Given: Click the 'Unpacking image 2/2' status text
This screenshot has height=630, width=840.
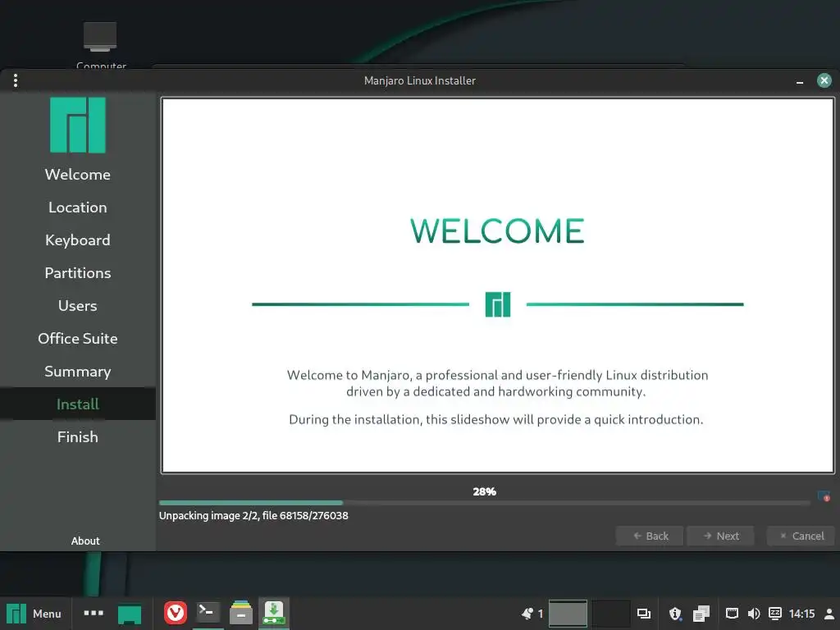Looking at the screenshot, I should (253, 515).
